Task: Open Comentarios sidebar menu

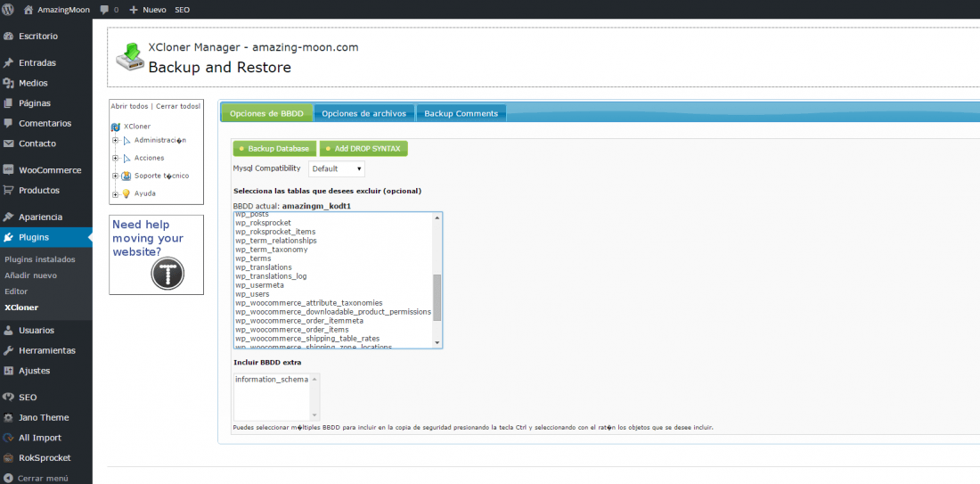Action: [46, 123]
